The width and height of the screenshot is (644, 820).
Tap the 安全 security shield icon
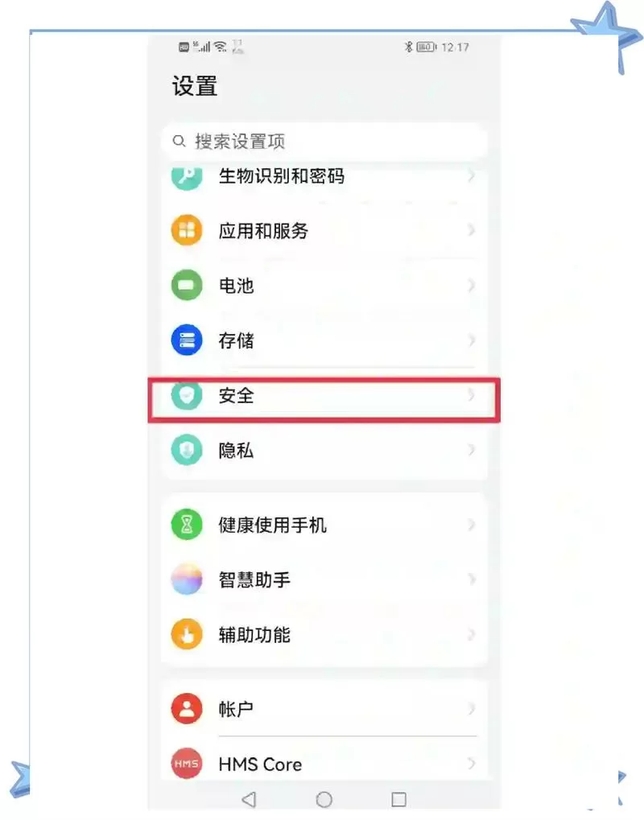186,396
